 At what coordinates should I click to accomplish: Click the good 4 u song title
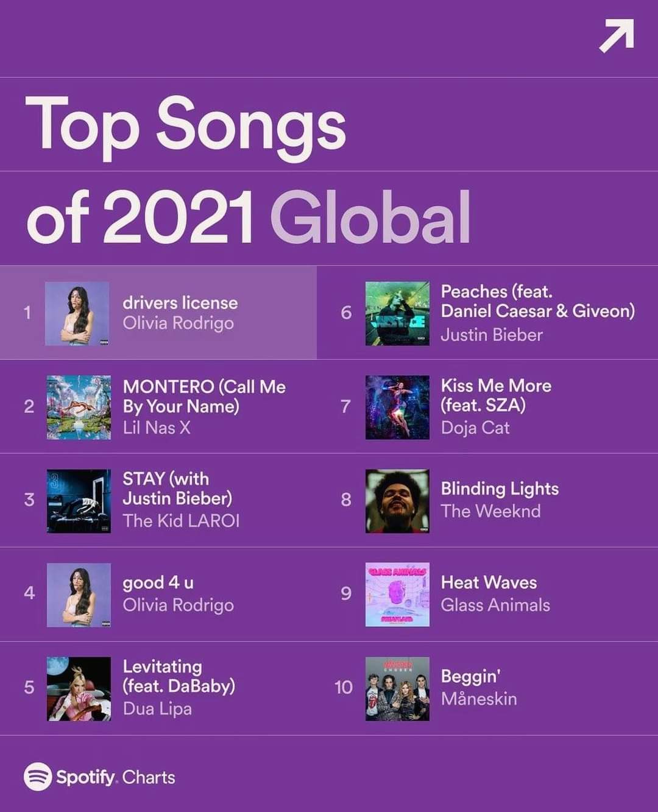tap(158, 583)
